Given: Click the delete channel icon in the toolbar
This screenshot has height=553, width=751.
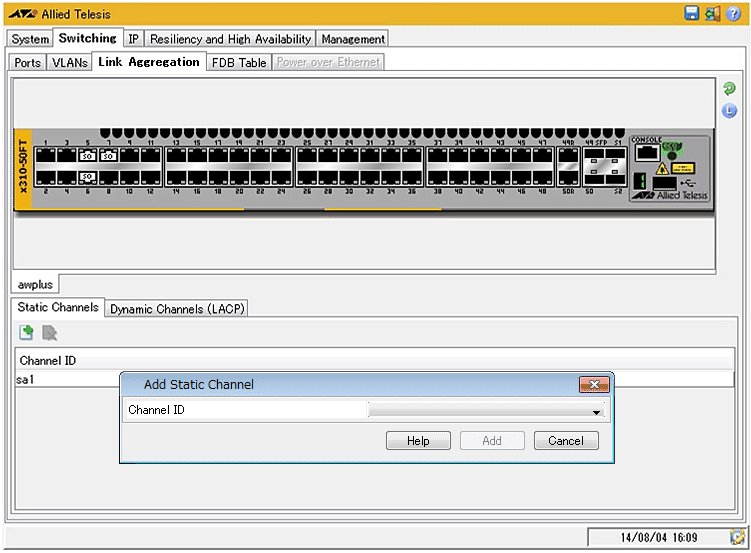Looking at the screenshot, I should point(49,333).
